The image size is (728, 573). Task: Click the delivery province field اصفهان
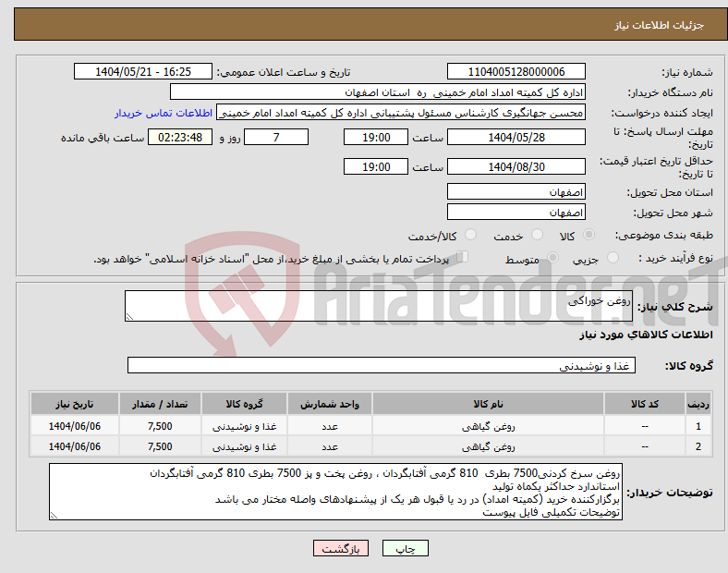(516, 191)
